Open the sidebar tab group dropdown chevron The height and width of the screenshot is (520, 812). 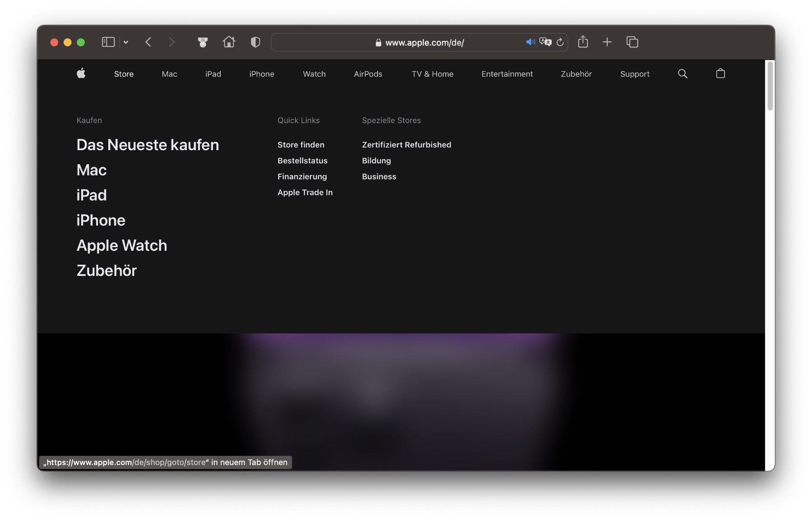pyautogui.click(x=126, y=42)
